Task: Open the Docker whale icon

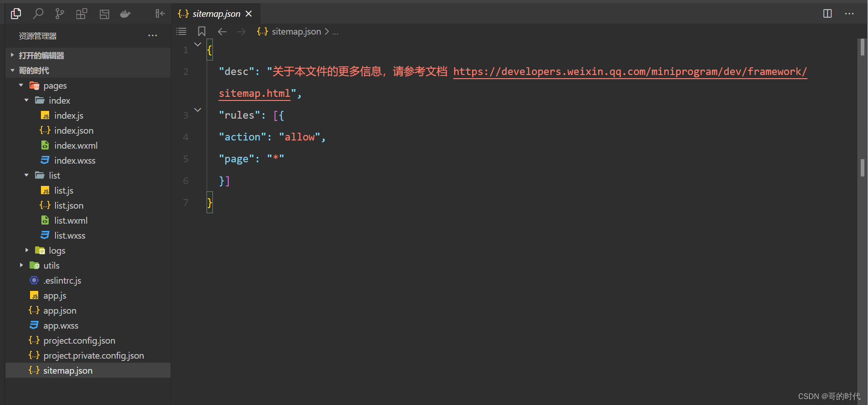Action: pos(126,14)
